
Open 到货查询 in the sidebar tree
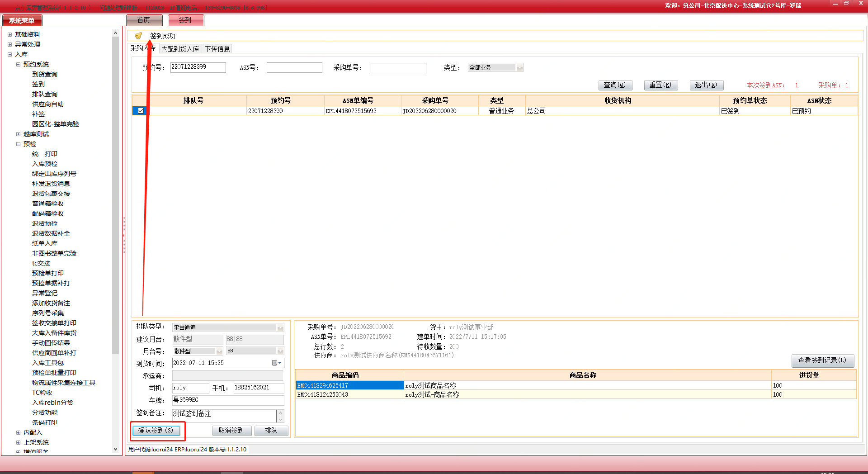[44, 74]
